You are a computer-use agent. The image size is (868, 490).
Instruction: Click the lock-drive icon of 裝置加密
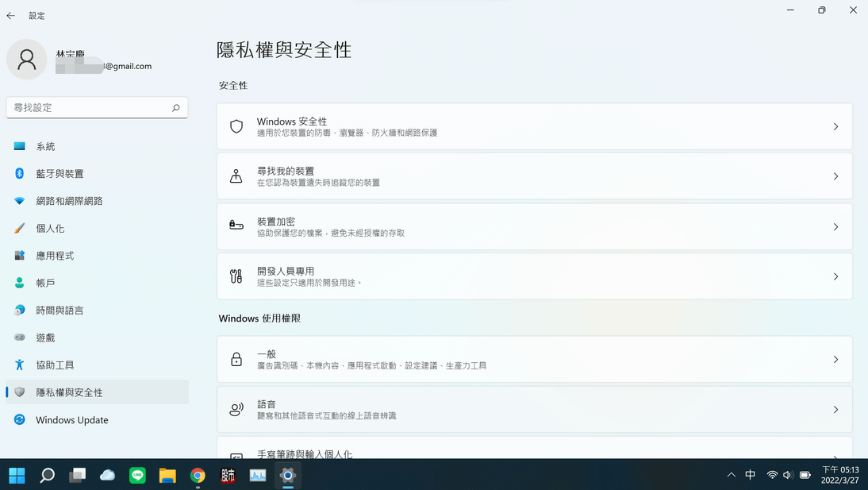[x=236, y=225]
